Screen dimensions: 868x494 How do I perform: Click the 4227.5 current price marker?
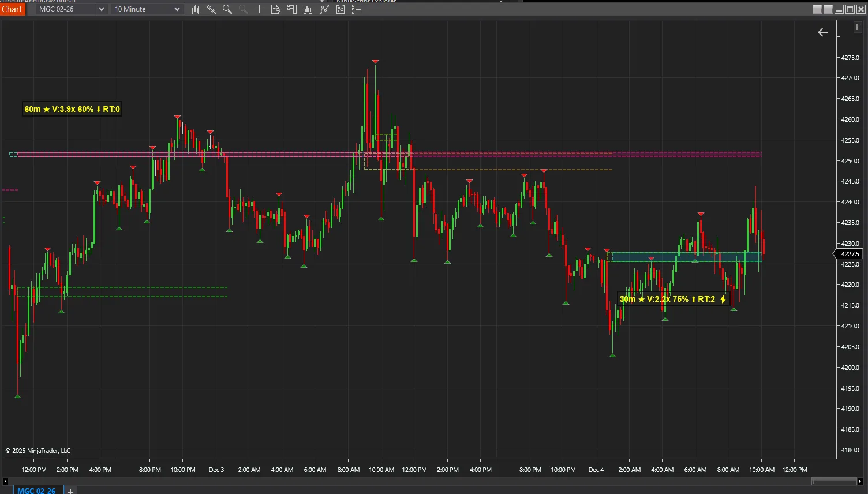point(849,254)
